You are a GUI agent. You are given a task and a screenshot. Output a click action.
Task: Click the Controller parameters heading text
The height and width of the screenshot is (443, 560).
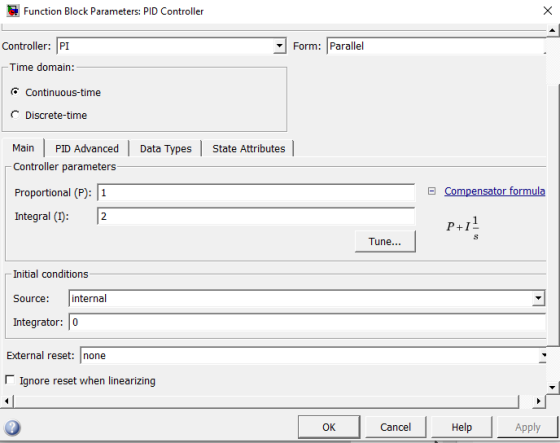tap(65, 167)
